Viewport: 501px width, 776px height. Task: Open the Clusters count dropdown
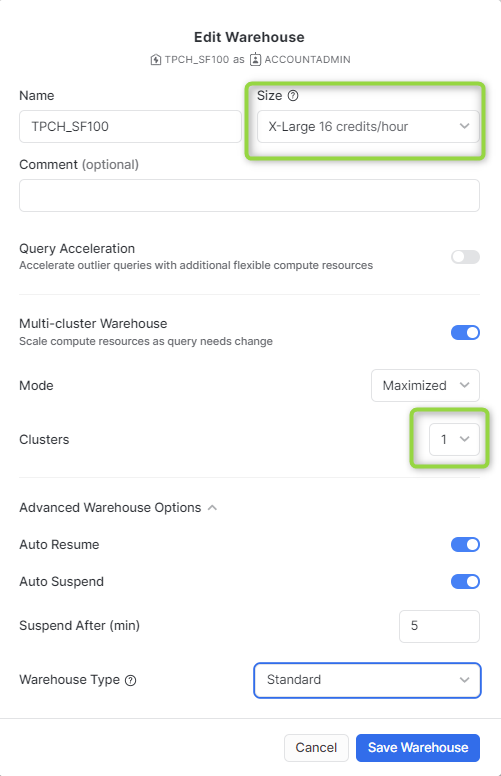(x=454, y=439)
